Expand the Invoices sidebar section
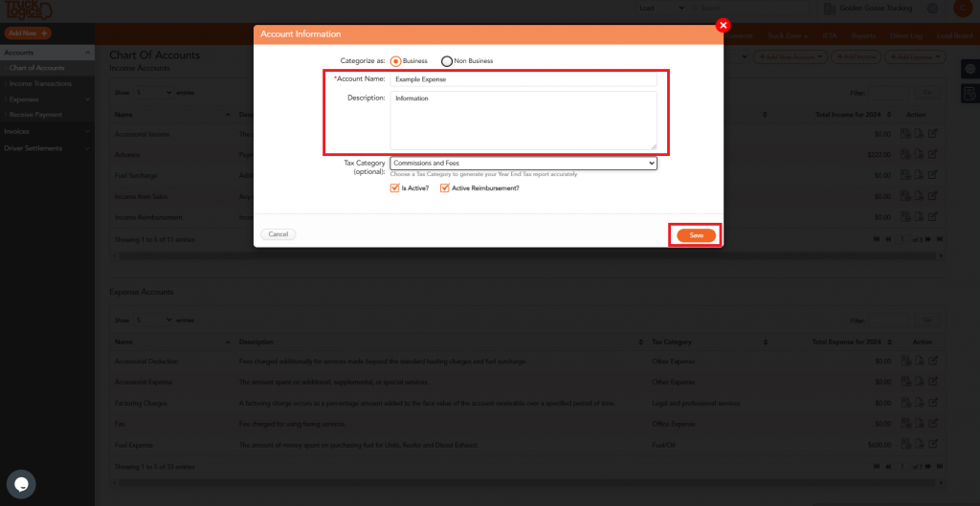Viewport: 980px width, 506px height. coord(47,131)
